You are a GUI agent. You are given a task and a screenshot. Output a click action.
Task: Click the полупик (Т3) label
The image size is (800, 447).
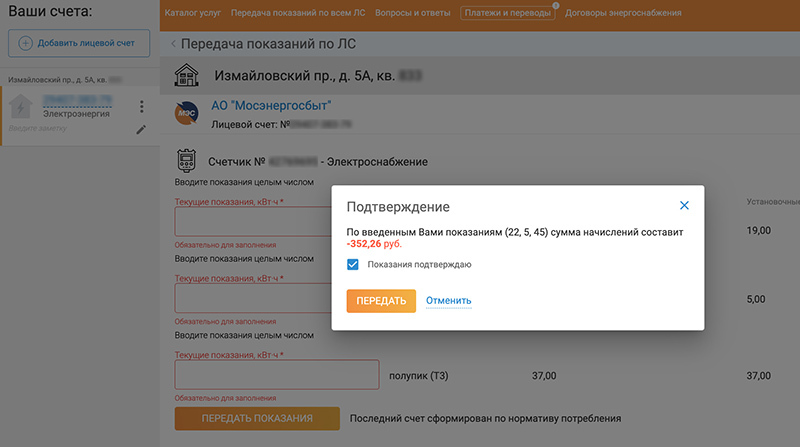pos(418,376)
